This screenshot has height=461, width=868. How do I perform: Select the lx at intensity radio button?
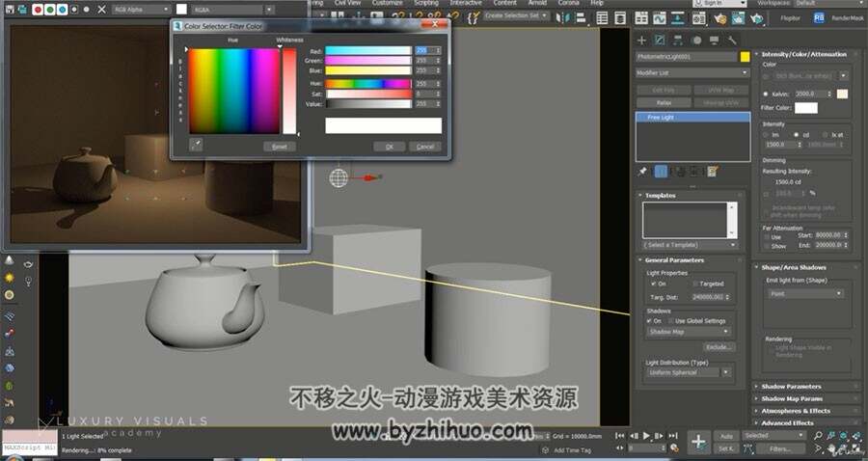point(825,134)
